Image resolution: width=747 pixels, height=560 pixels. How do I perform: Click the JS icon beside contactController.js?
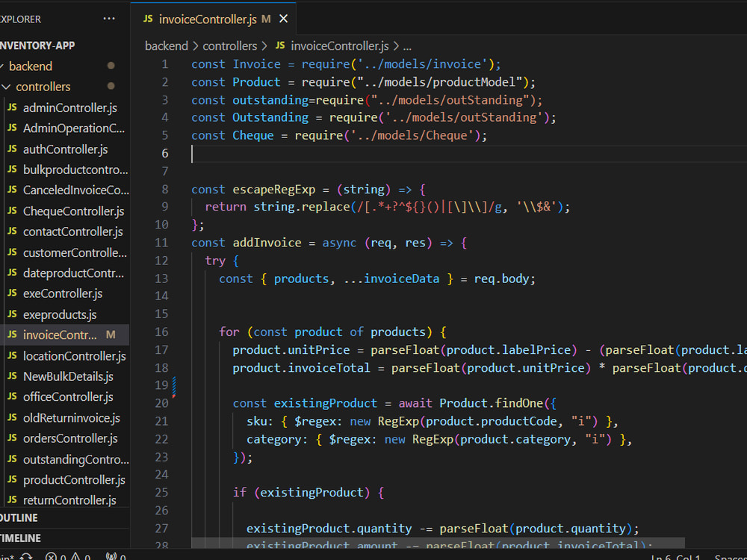click(13, 231)
